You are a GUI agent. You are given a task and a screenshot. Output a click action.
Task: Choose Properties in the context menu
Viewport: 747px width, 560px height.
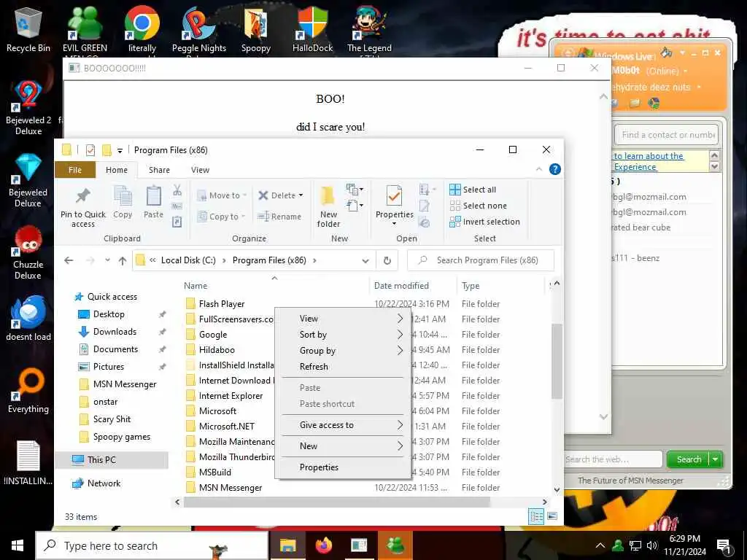pos(343,467)
